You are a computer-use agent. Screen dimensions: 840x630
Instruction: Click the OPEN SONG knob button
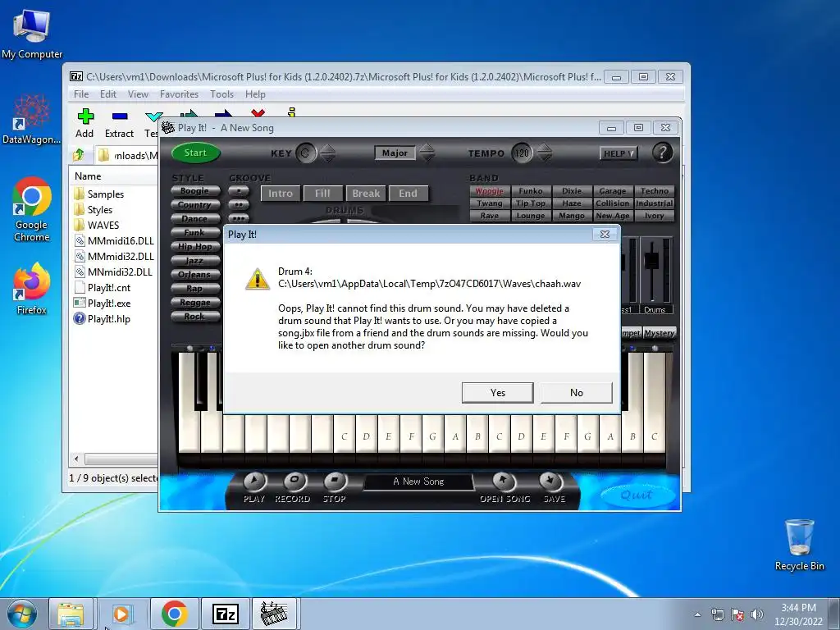pos(503,481)
